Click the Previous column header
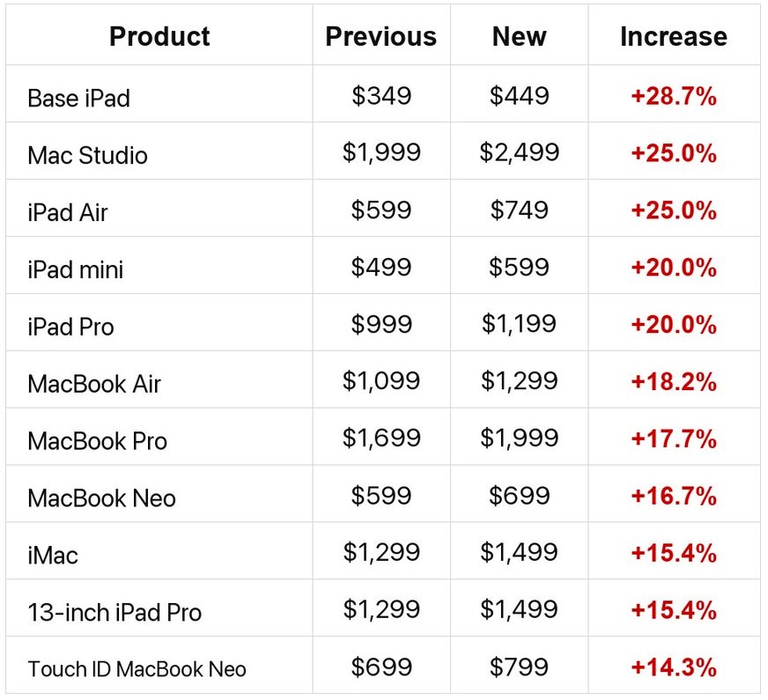 point(381,37)
